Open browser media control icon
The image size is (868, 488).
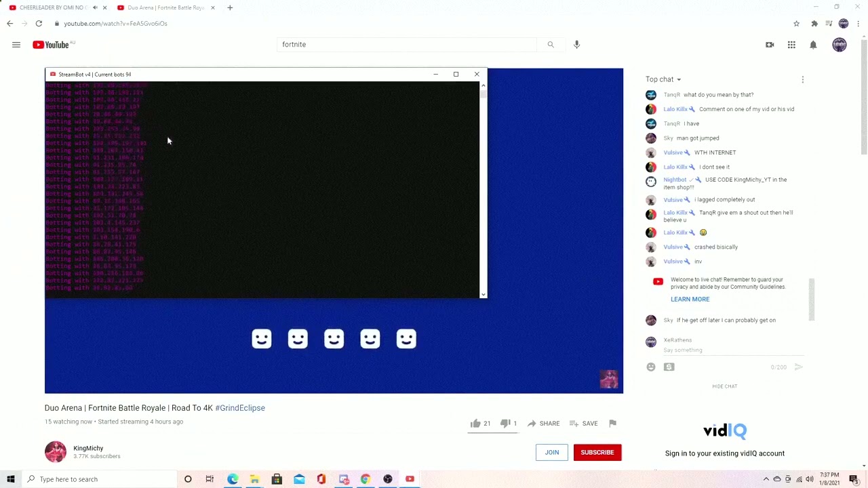click(x=829, y=24)
